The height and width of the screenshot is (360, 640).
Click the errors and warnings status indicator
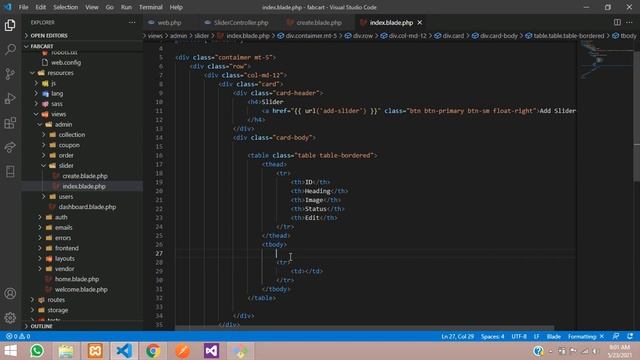coord(18,336)
